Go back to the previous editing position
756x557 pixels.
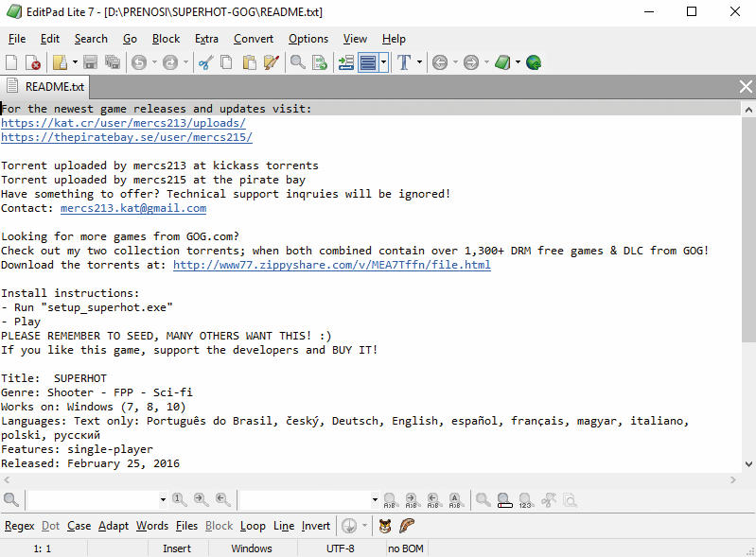(x=440, y=62)
